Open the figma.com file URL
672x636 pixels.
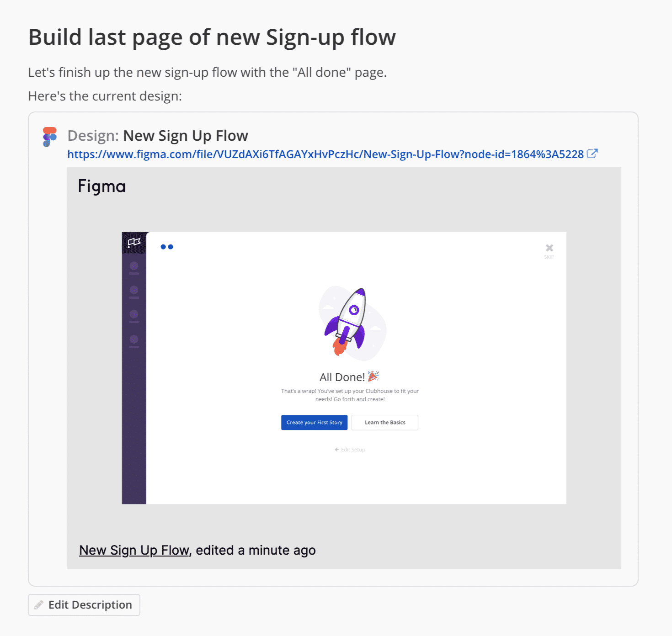325,154
